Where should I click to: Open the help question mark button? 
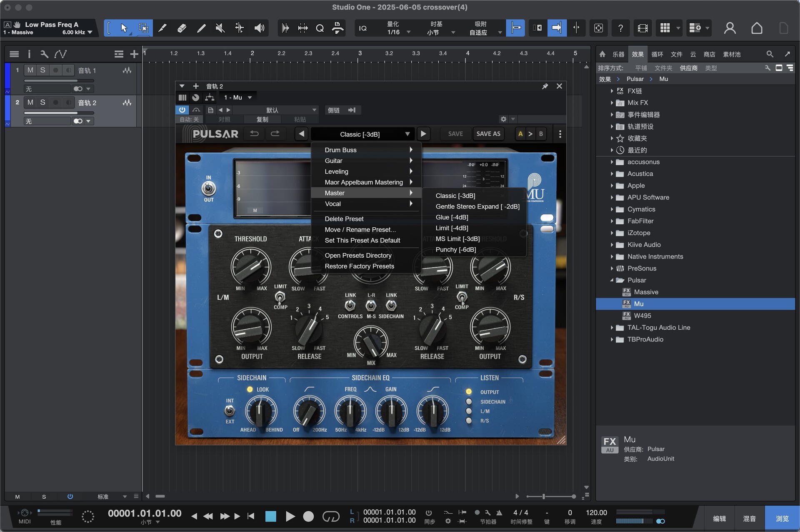(x=620, y=28)
